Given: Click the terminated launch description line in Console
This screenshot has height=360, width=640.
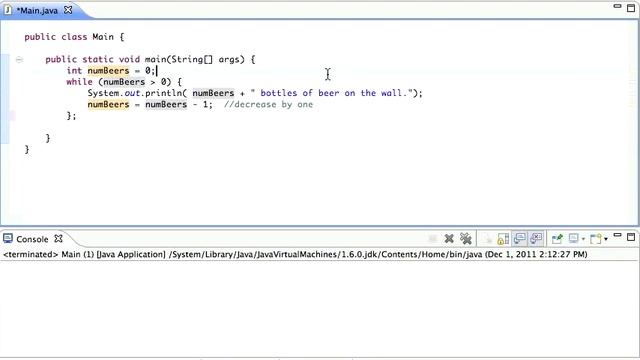Looking at the screenshot, I should pos(295,254).
